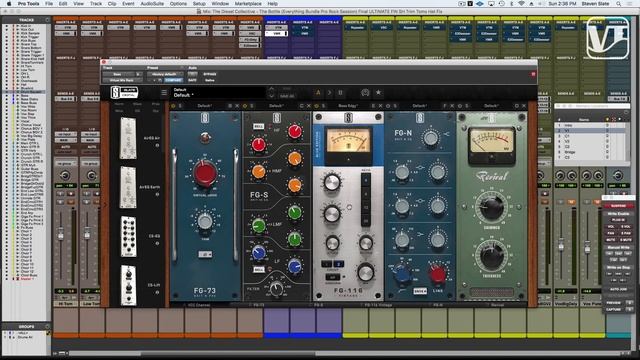
Task: Open the AudioSuite menu
Action: (152, 4)
